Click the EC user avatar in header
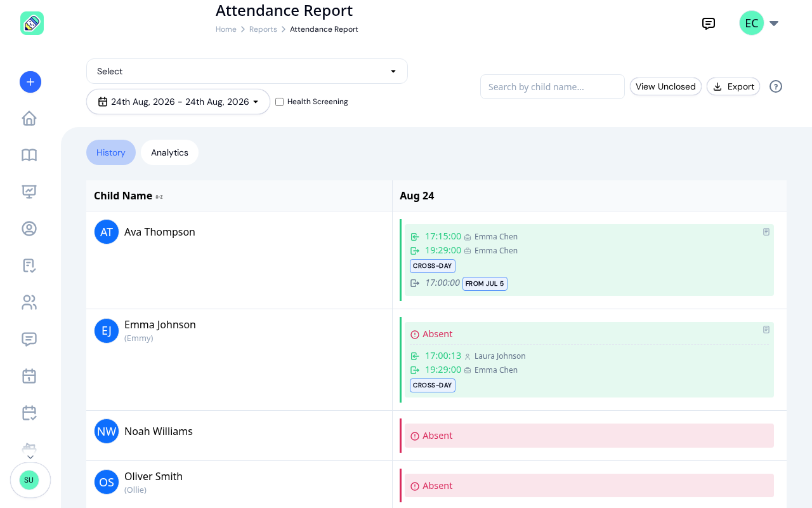 pyautogui.click(x=752, y=23)
